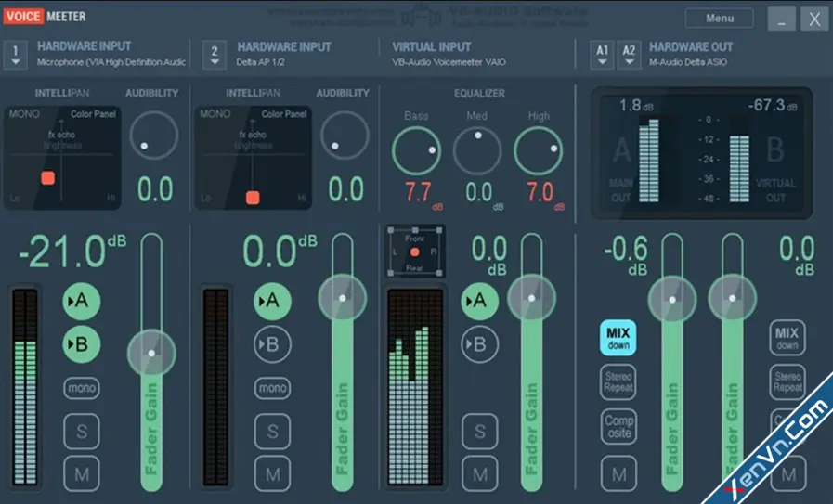Image resolution: width=833 pixels, height=504 pixels.
Task: Click Audibility knob of hardware input 2
Action: (345, 136)
